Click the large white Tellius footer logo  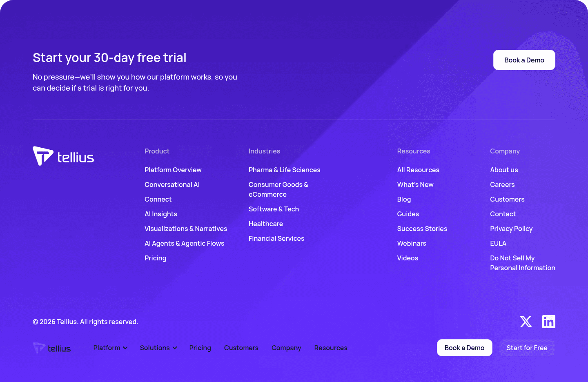click(63, 156)
